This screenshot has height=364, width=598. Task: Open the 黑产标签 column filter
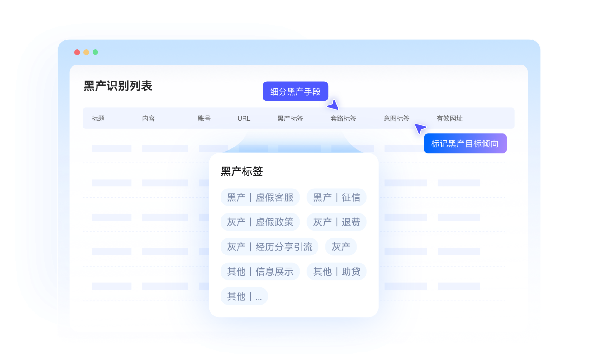click(290, 118)
